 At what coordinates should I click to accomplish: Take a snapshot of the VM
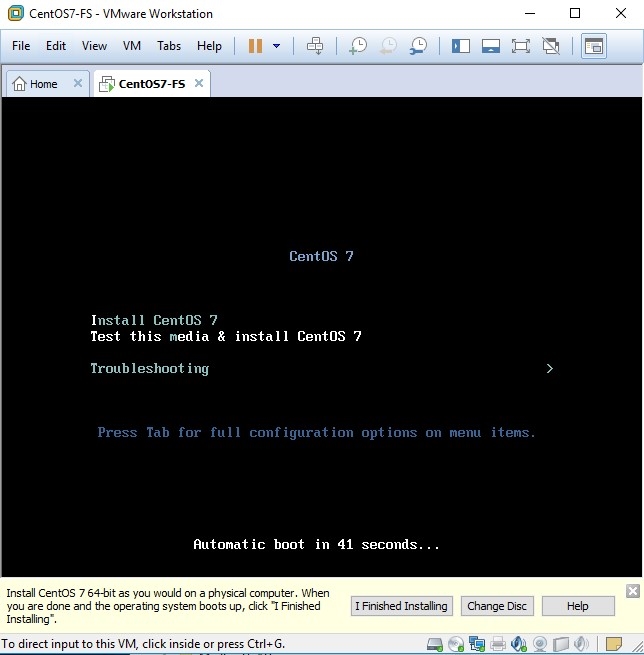tap(357, 46)
